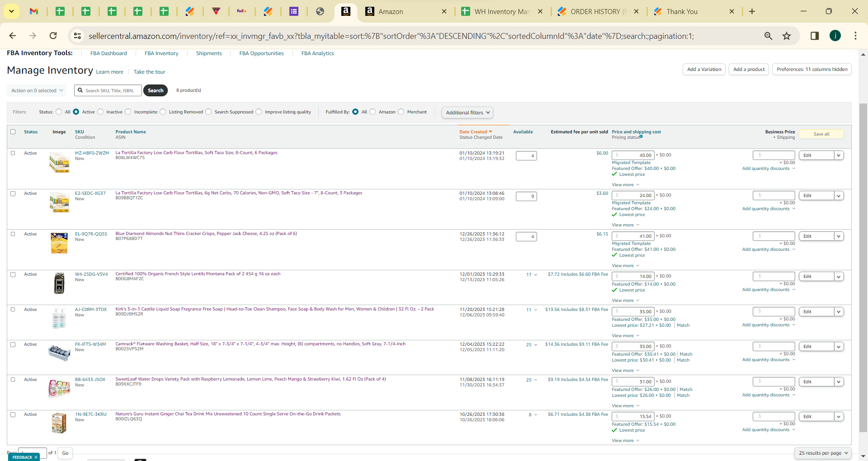Open the tab search dropdown arrow

click(11, 11)
